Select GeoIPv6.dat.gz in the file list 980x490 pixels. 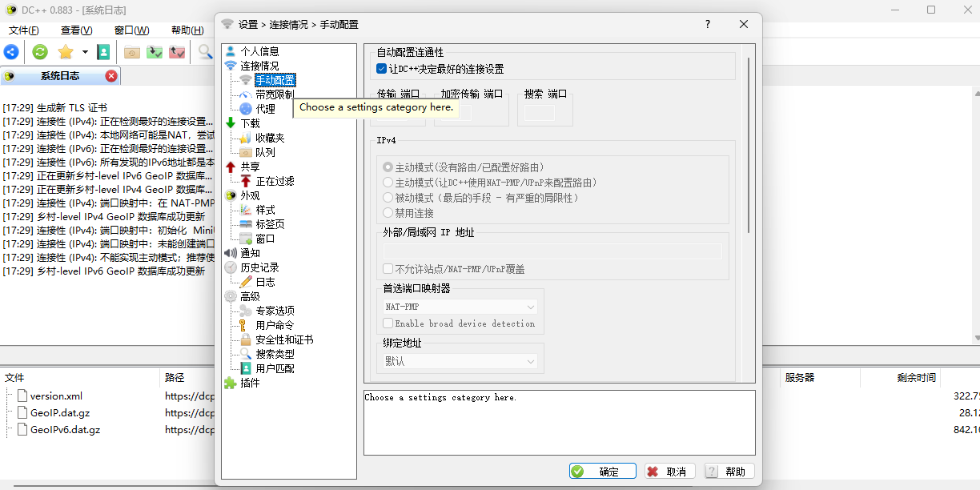(x=65, y=429)
